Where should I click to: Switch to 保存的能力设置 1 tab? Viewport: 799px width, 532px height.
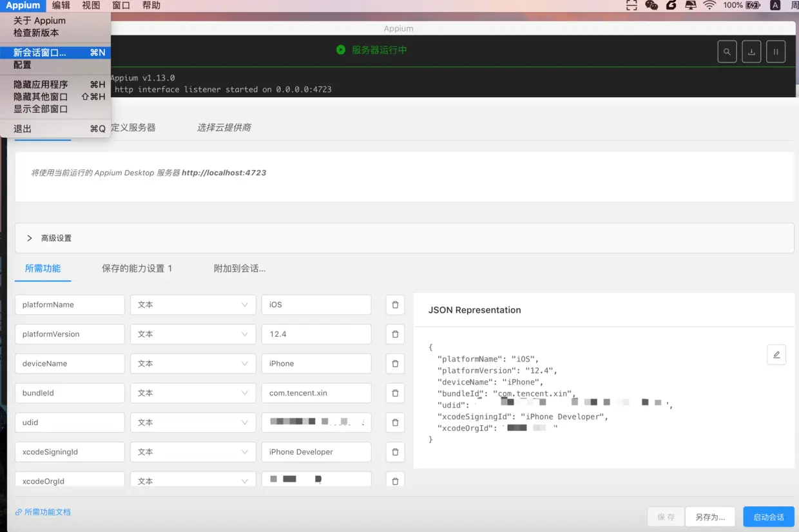click(137, 269)
